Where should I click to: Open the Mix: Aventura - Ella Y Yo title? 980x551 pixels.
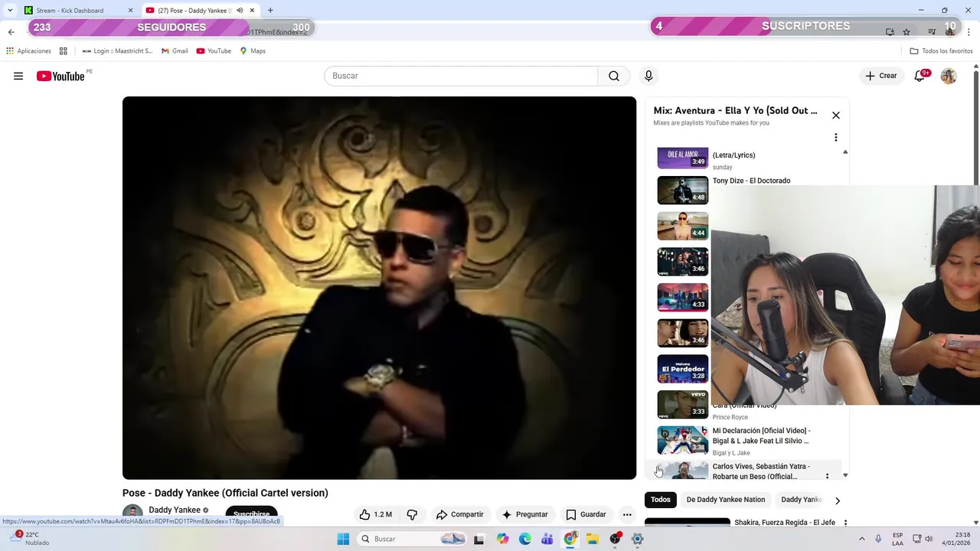pos(735,110)
